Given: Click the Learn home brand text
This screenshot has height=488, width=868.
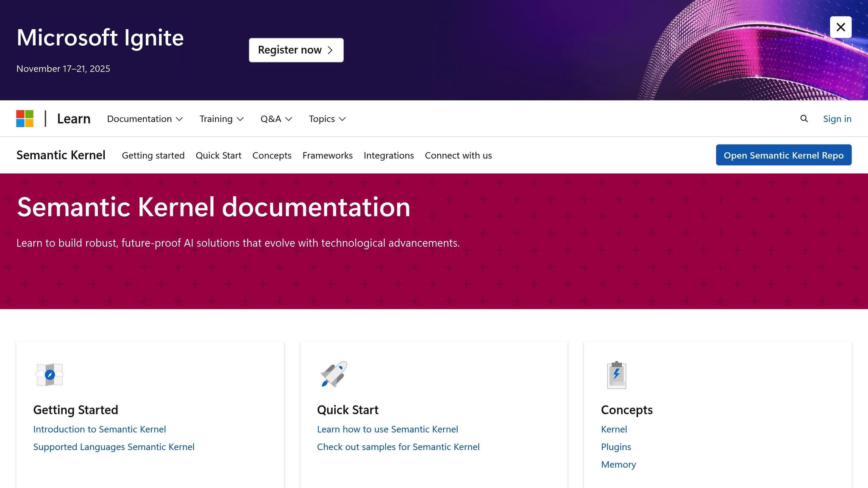Looking at the screenshot, I should tap(74, 119).
